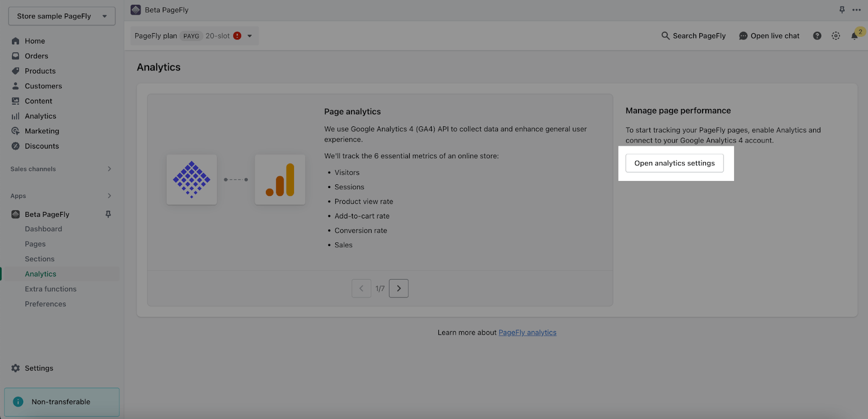Click the Add-to-cart rate bullet text
This screenshot has height=419, width=868.
coord(362,216)
